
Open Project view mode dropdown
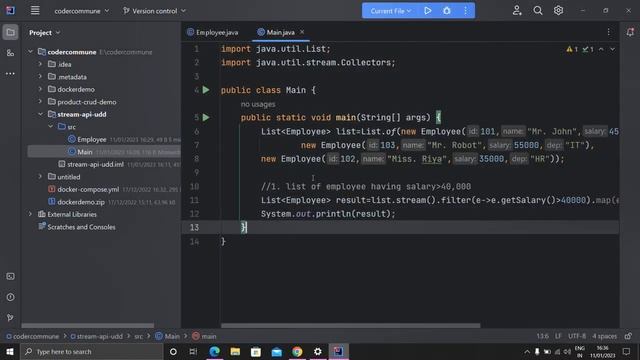pos(44,33)
